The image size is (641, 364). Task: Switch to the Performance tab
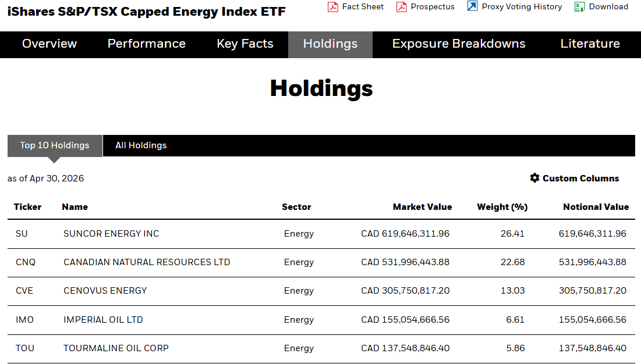click(x=146, y=44)
